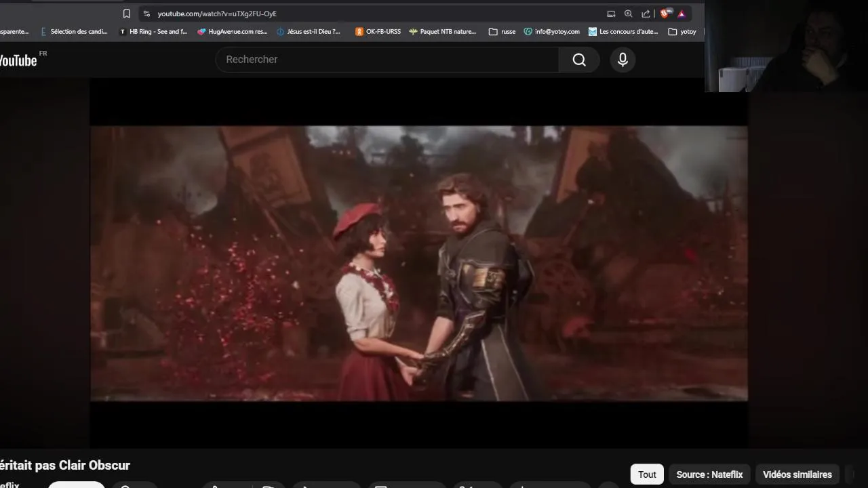Screen dimensions: 868x488
Task: Open the site information icon before the URL
Action: pos(146,14)
